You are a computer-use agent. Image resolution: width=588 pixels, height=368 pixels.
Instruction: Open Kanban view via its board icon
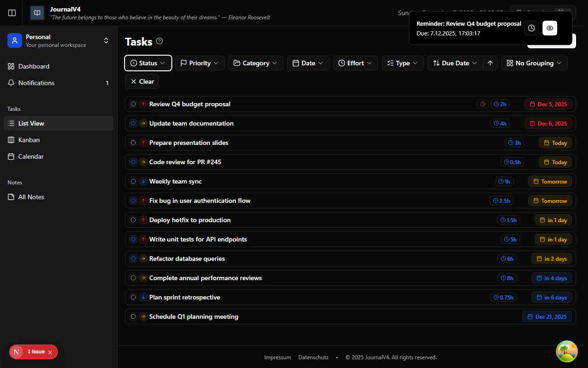pyautogui.click(x=11, y=140)
